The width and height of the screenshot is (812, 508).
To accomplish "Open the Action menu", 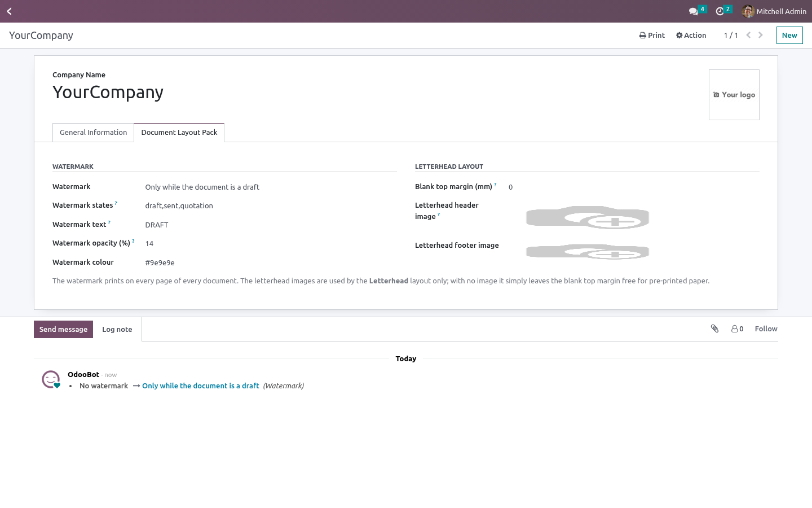I will click(x=691, y=35).
